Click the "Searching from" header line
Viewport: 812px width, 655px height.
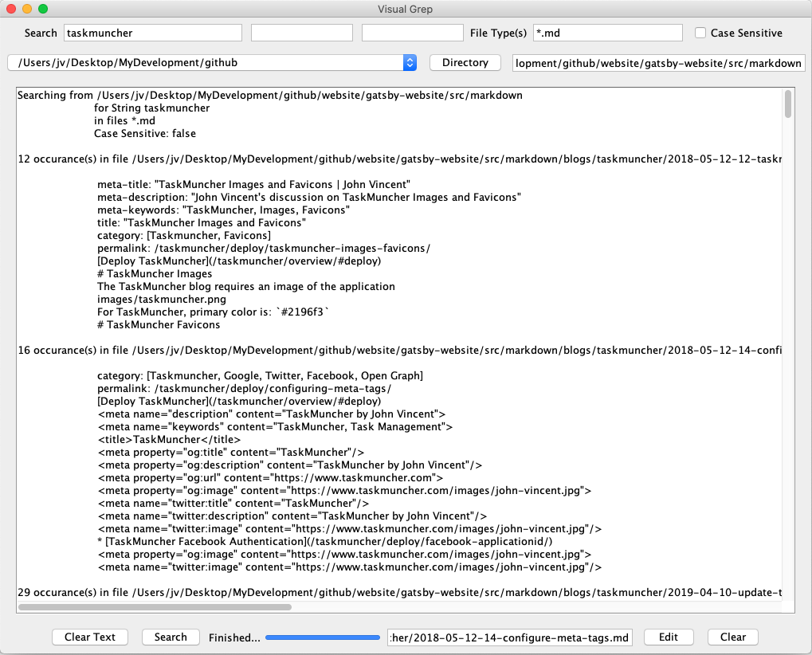point(270,96)
